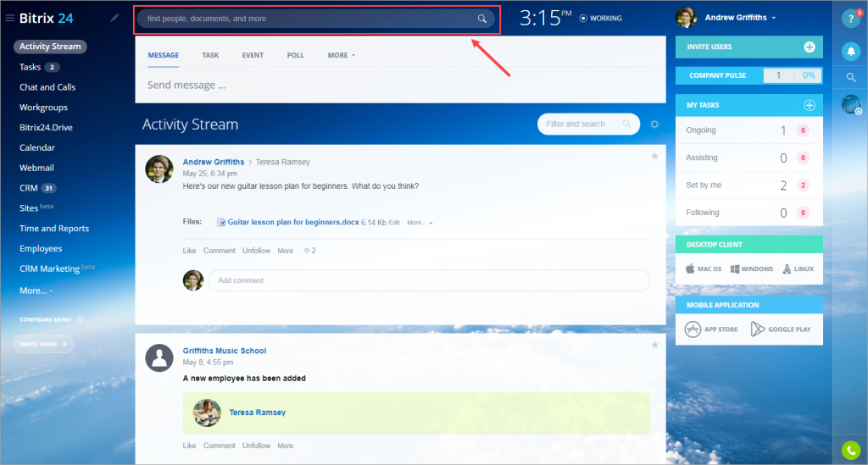This screenshot has height=465, width=868.
Task: Click Andrew Griffiths profile avatar in header
Action: [686, 18]
